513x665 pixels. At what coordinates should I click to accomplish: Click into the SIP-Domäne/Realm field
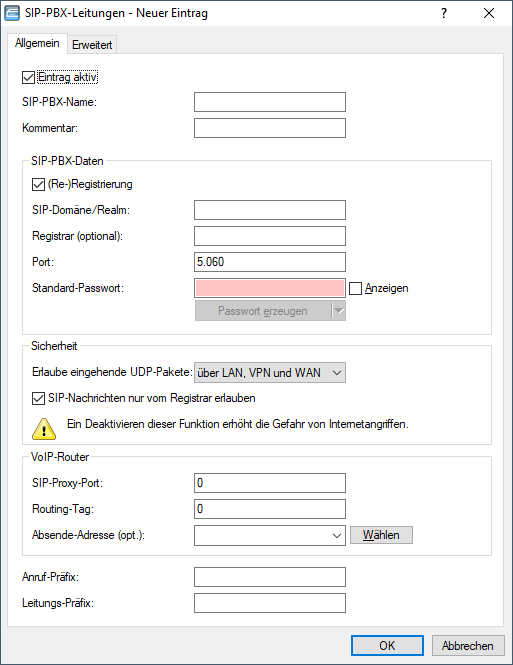(x=270, y=210)
